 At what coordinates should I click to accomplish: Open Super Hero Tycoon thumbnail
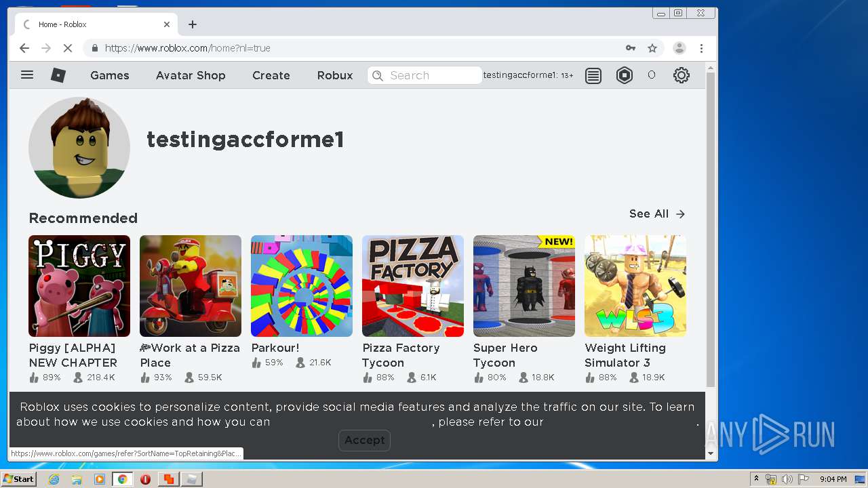pyautogui.click(x=524, y=286)
